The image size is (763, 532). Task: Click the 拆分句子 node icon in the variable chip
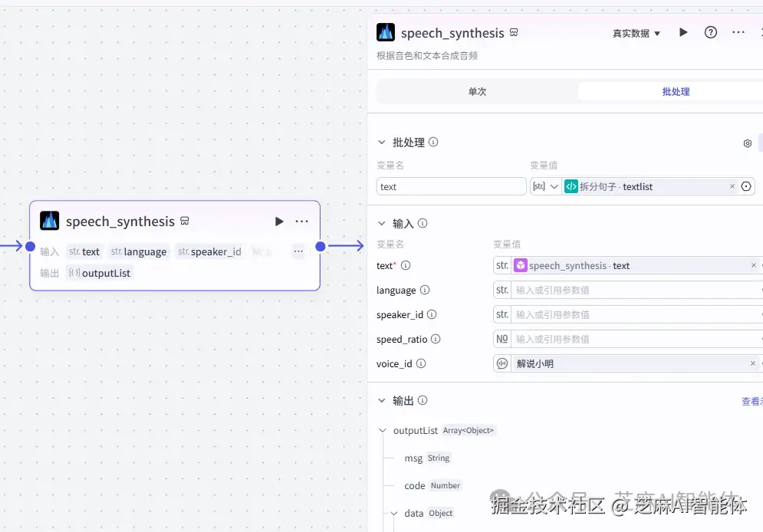pyautogui.click(x=571, y=186)
